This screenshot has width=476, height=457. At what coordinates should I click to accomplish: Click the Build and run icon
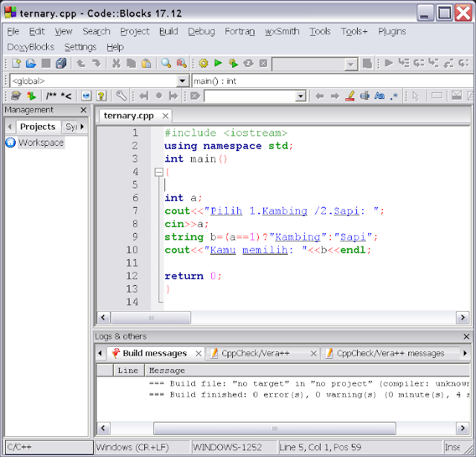tap(233, 63)
